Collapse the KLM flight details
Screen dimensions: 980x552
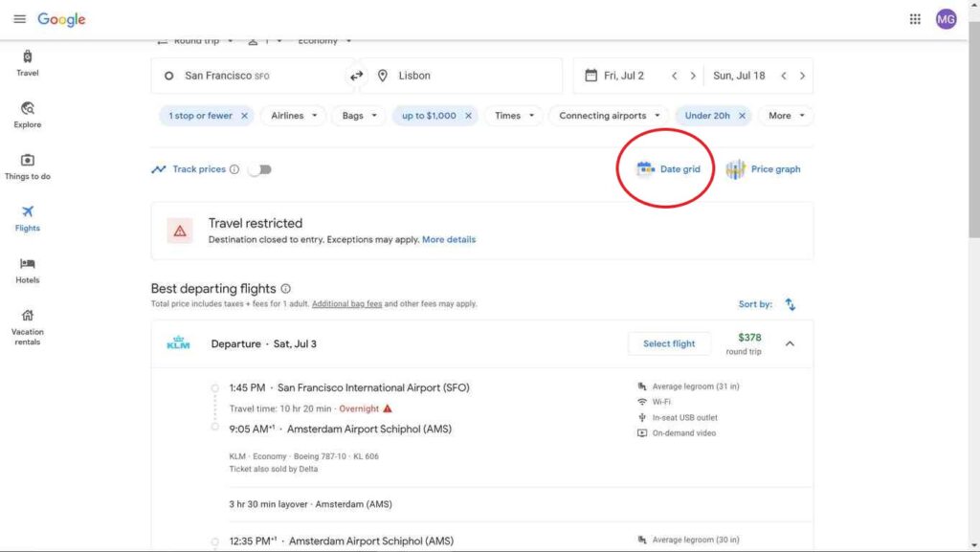pyautogui.click(x=790, y=344)
